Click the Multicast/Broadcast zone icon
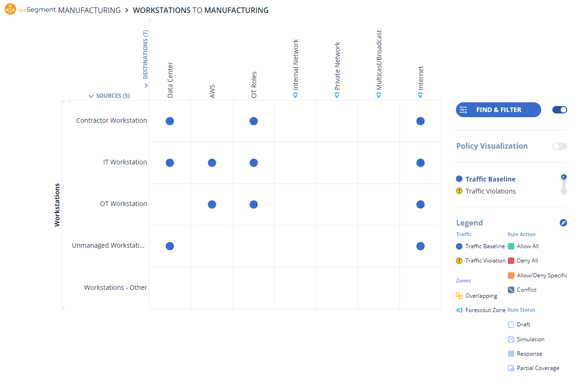Screen dimensions: 588x382 (379, 95)
